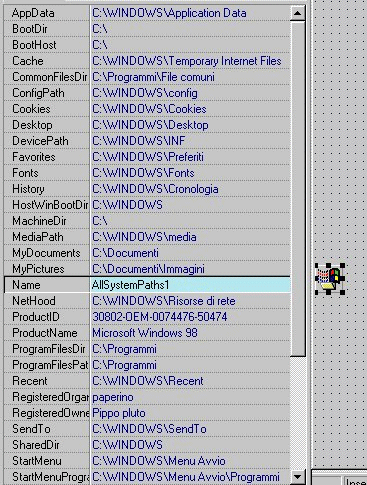Click the Favorites property name
The width and height of the screenshot is (367, 485).
34,157
